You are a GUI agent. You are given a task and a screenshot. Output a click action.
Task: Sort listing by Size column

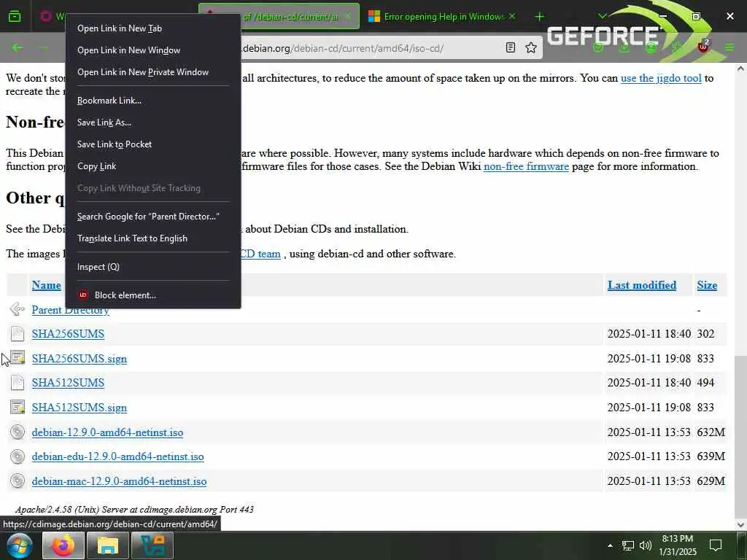pyautogui.click(x=707, y=285)
